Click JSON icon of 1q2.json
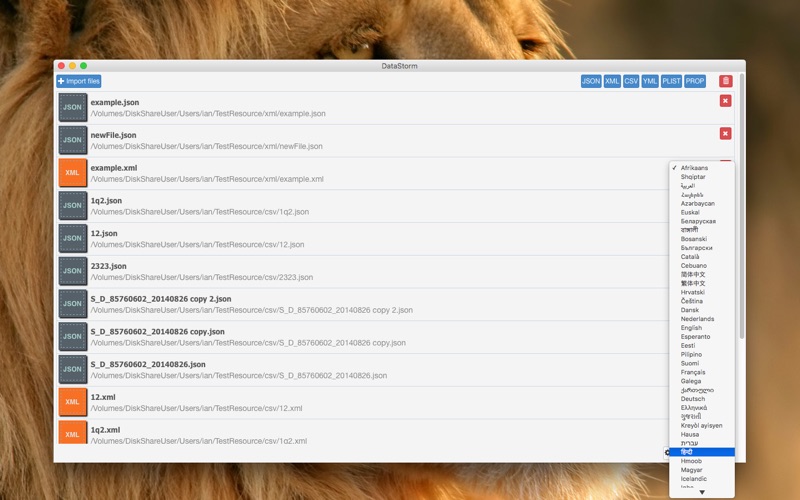This screenshot has width=800, height=500. [x=72, y=205]
